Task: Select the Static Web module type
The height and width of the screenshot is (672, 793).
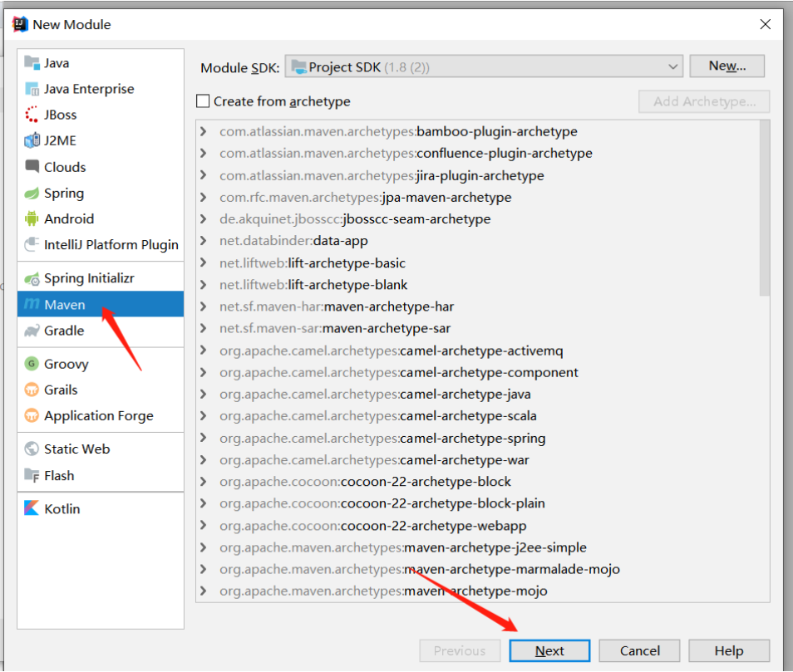Action: (101, 449)
